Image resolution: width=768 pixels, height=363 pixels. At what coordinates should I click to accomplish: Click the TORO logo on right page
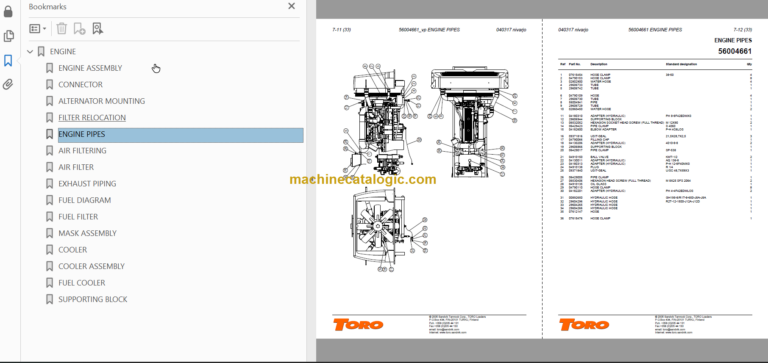pos(584,324)
